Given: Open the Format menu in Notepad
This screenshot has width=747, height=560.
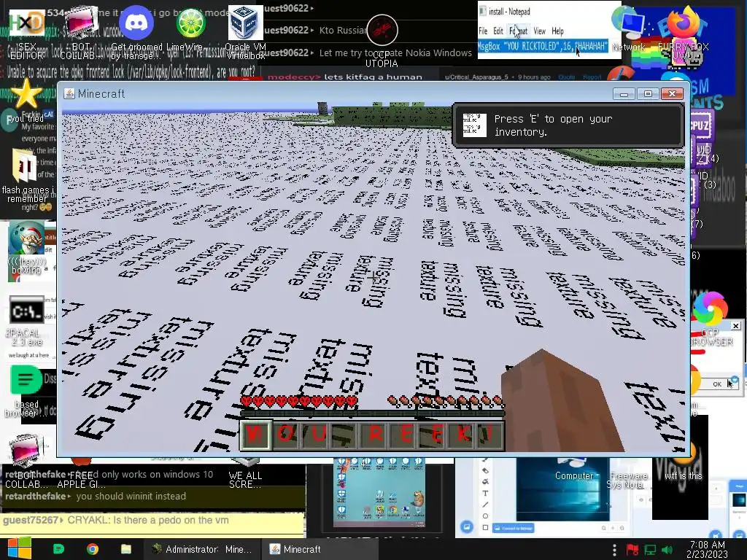Looking at the screenshot, I should coord(518,31).
